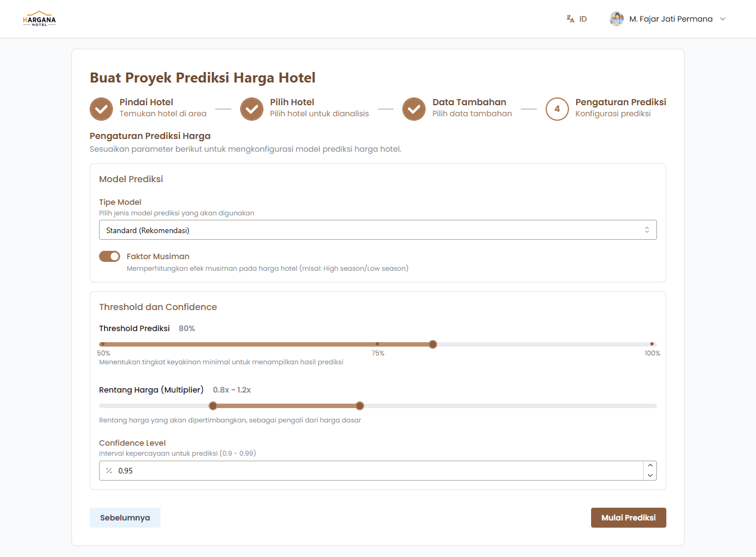756x557 pixels.
Task: Open the Tipe Model dropdown
Action: pos(378,230)
